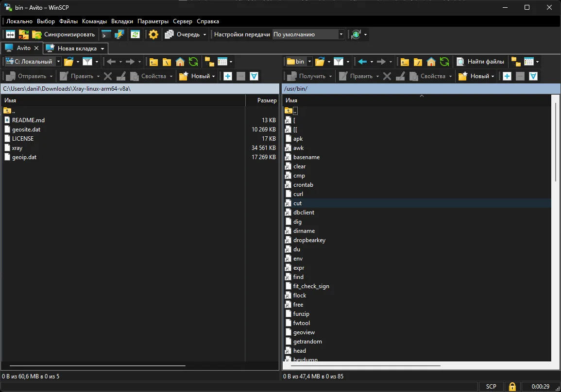
Task: Open left panel view style dropdown icon
Action: tap(222, 62)
